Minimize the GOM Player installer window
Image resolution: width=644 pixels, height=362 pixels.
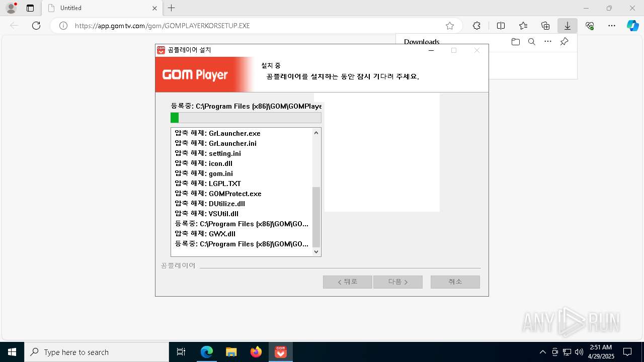pyautogui.click(x=431, y=50)
